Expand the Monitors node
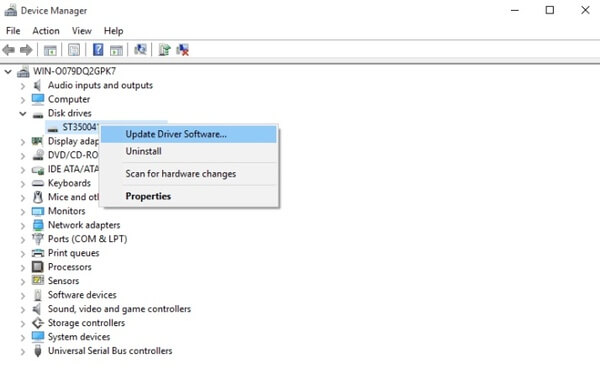This screenshot has width=600, height=369. coord(23,212)
